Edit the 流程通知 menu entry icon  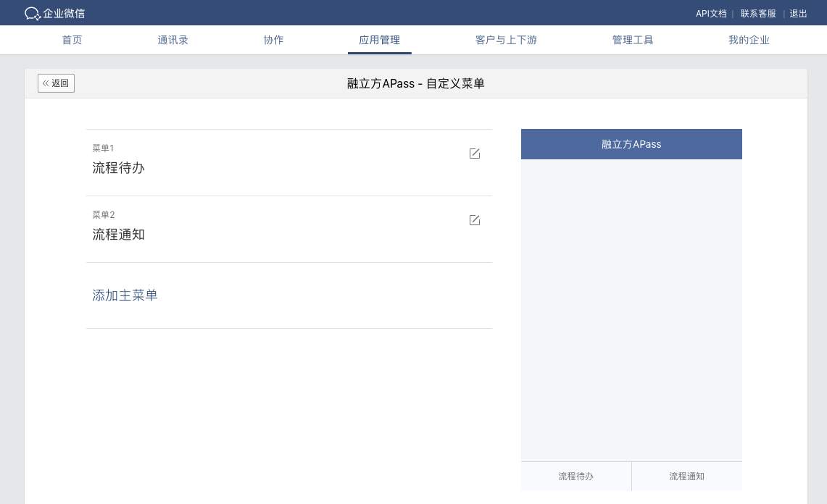coord(475,220)
